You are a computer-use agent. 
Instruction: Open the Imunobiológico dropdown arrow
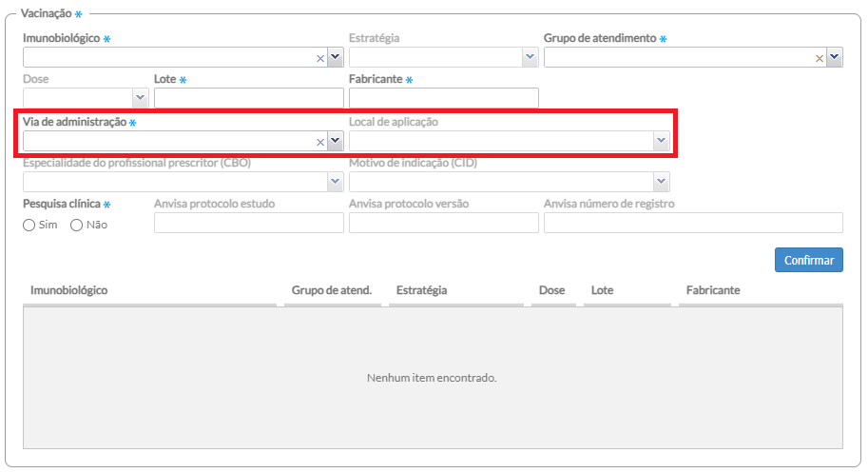[335, 58]
